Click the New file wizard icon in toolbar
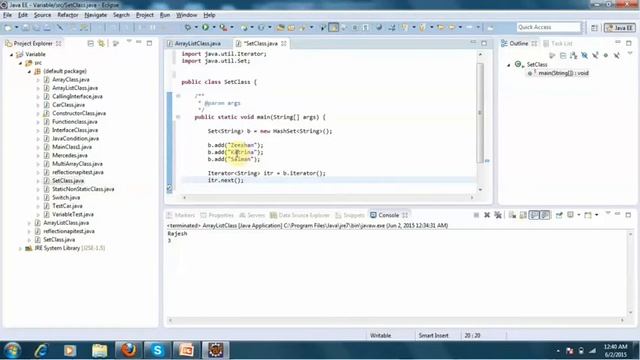The height and width of the screenshot is (360, 640). click(x=8, y=28)
